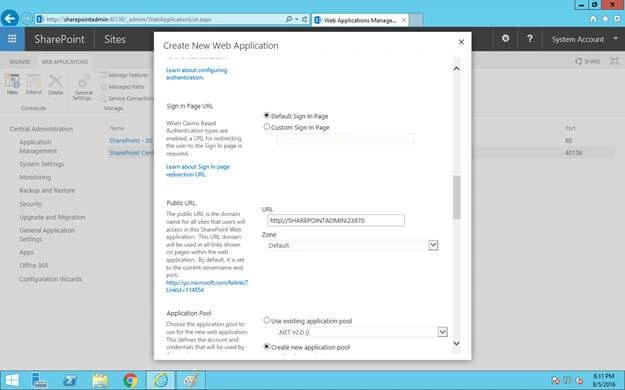Click the address bar search magnifier icon
625x390 pixels.
click(x=289, y=19)
